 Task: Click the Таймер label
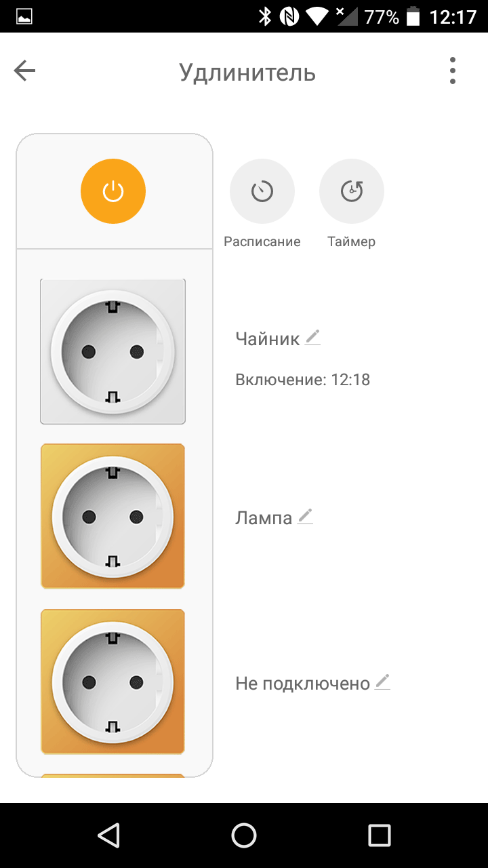(x=351, y=242)
